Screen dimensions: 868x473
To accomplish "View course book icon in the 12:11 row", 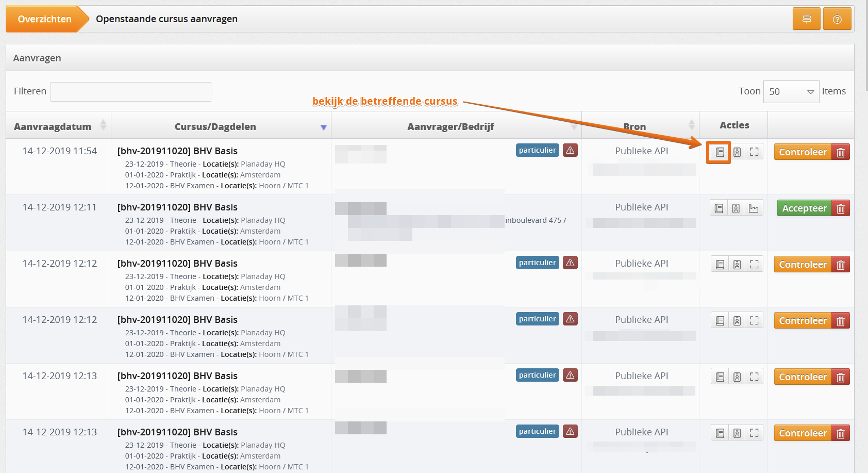I will pyautogui.click(x=719, y=208).
